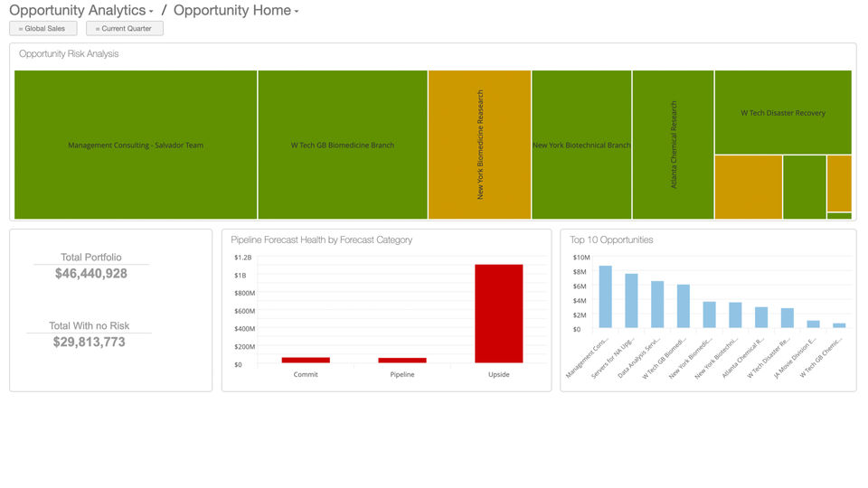Image resolution: width=868 pixels, height=488 pixels.
Task: Select Management Consulting - Salvador Team tile
Action: [x=136, y=145]
